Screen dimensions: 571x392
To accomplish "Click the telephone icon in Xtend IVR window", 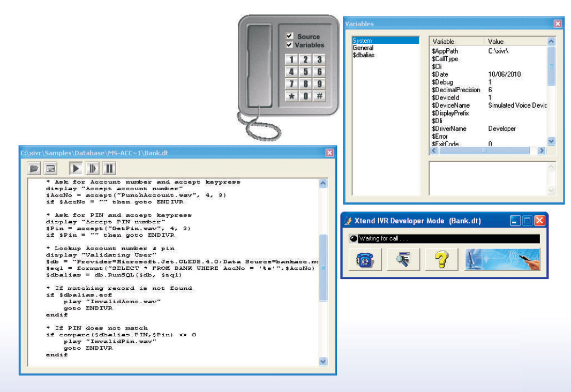I will click(x=365, y=260).
